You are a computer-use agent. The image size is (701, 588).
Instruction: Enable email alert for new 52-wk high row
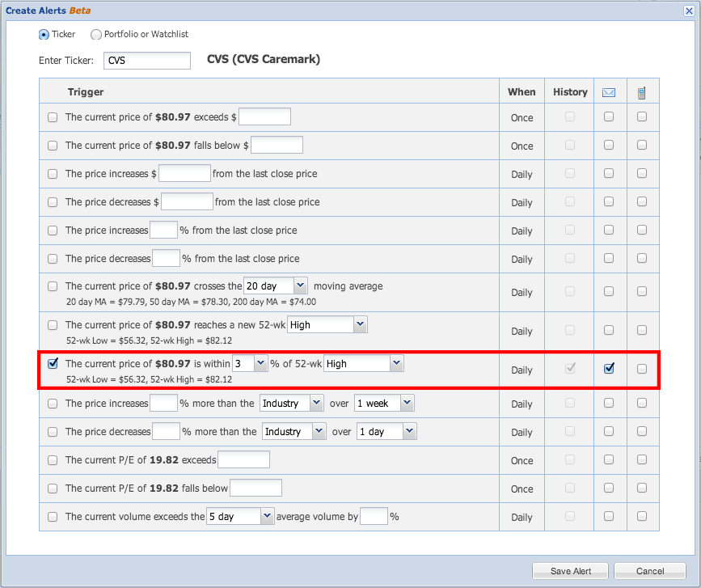(609, 331)
